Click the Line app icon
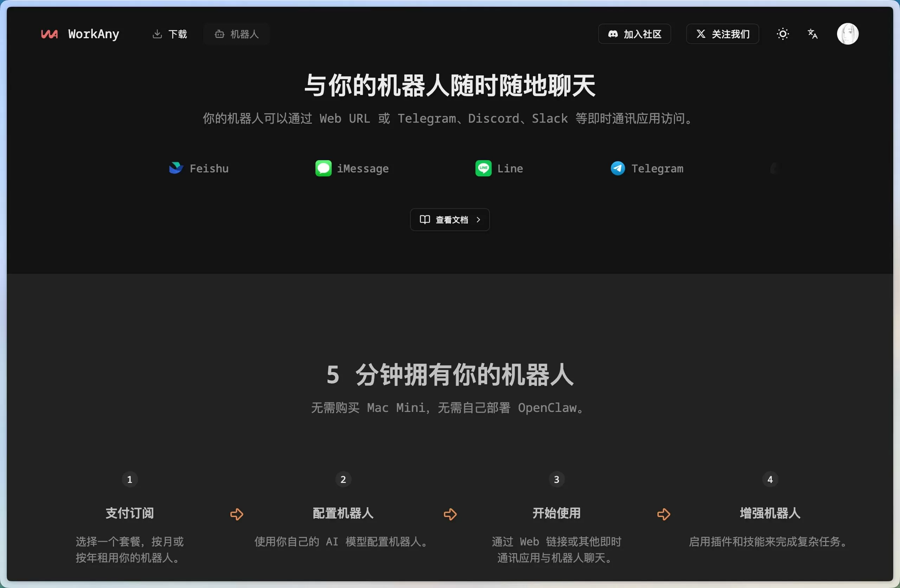 click(x=483, y=168)
